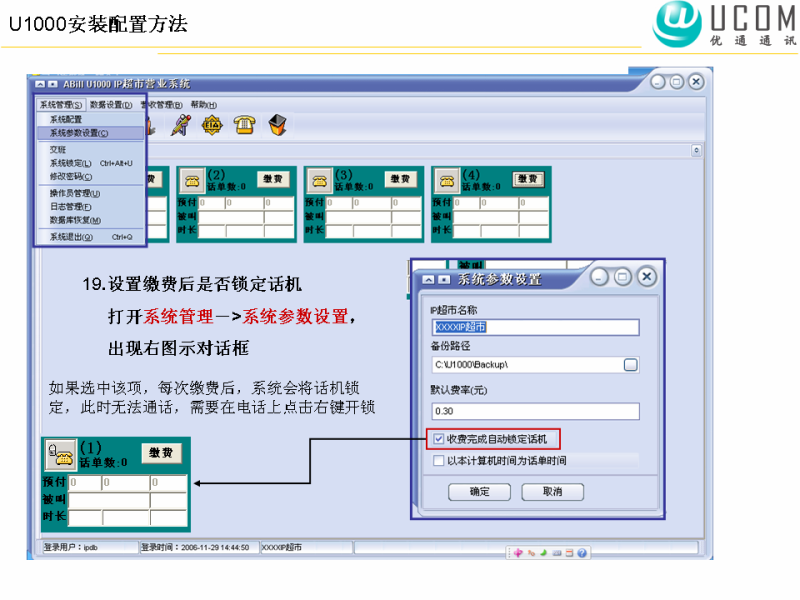Click the pink arrows icon in floating toolbar
The width and height of the screenshot is (800, 600).
[518, 553]
